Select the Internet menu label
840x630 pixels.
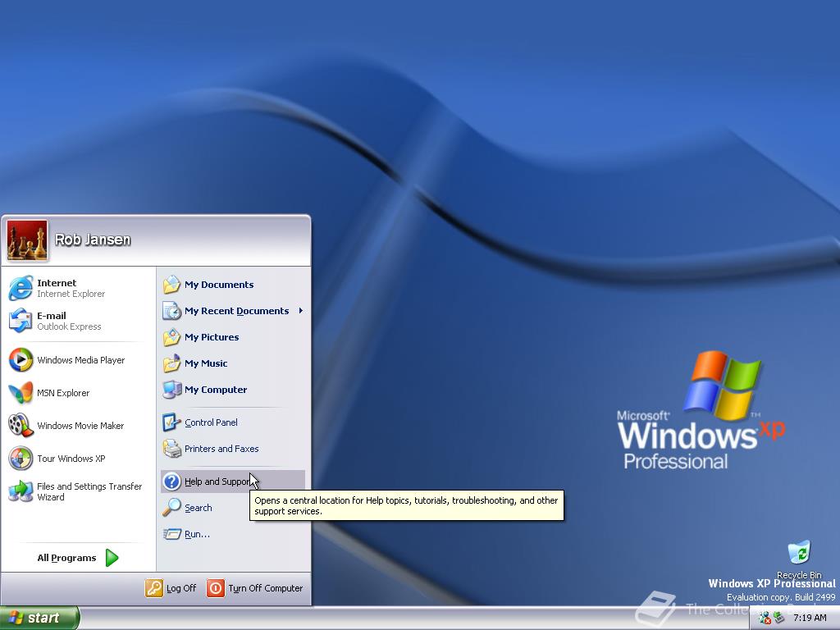(57, 283)
